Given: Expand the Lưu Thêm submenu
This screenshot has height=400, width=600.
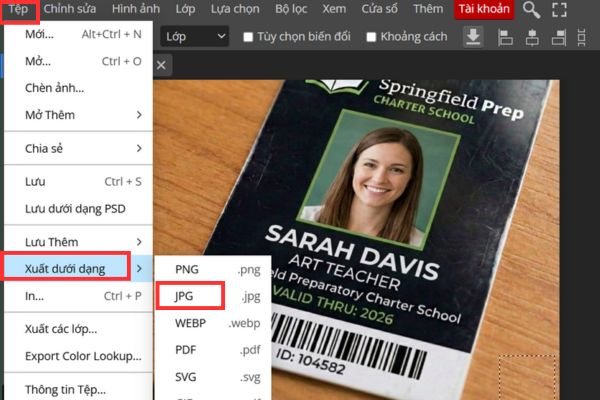Looking at the screenshot, I should 78,242.
